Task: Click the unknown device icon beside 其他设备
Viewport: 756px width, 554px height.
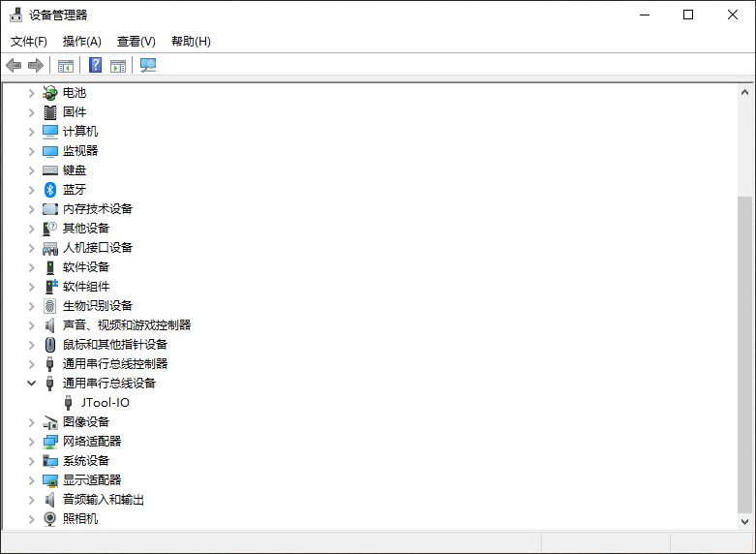Action: tap(49, 229)
